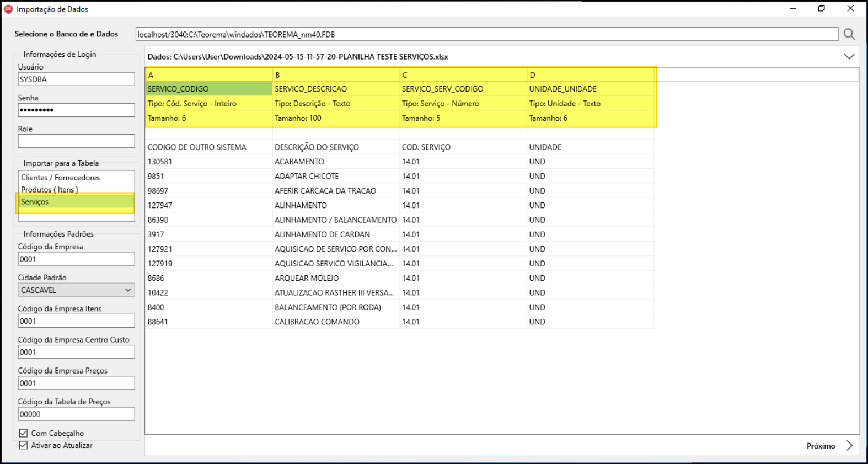Click the Senha password field

pyautogui.click(x=76, y=110)
